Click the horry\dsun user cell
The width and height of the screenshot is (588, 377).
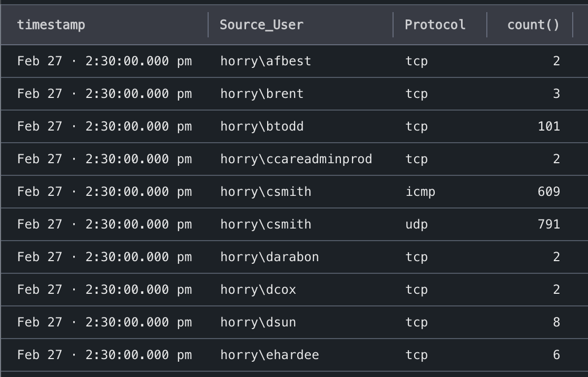pos(258,322)
